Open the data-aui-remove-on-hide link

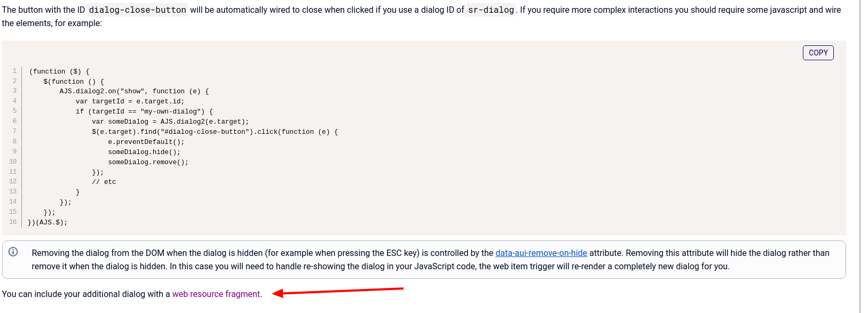(541, 253)
